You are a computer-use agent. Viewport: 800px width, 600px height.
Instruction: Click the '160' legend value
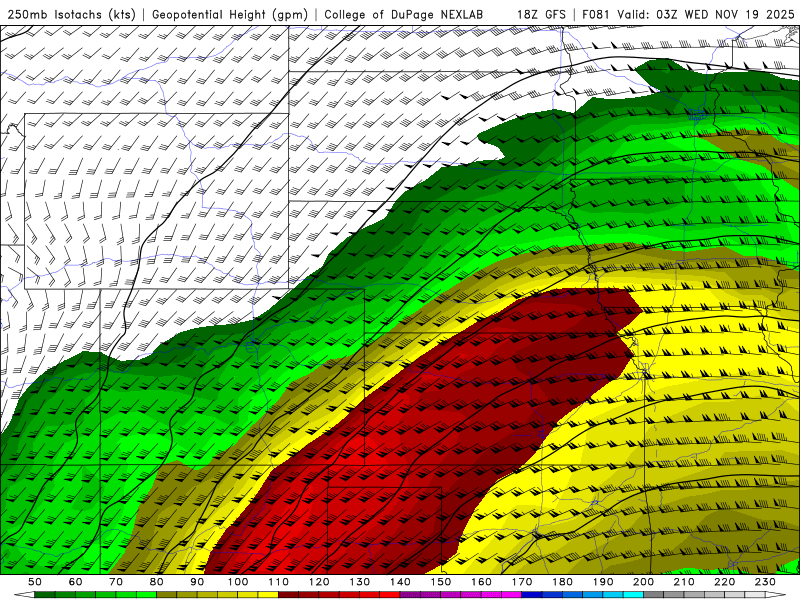(481, 582)
